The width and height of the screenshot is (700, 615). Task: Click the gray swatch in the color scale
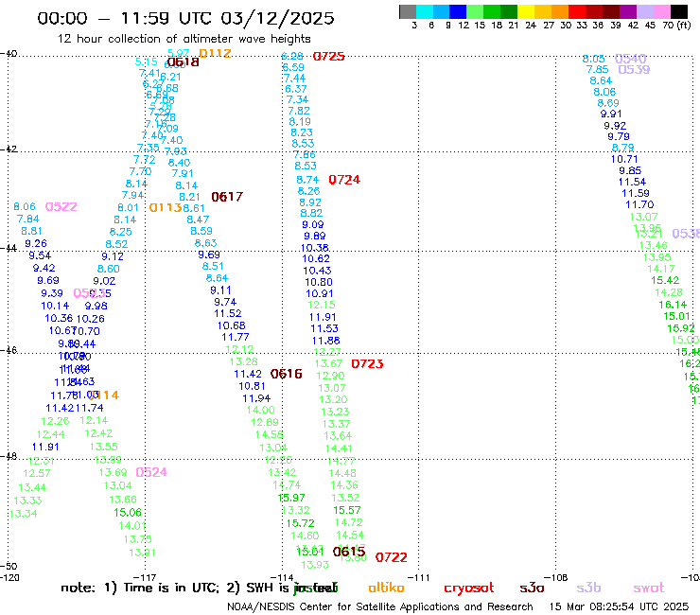point(408,11)
